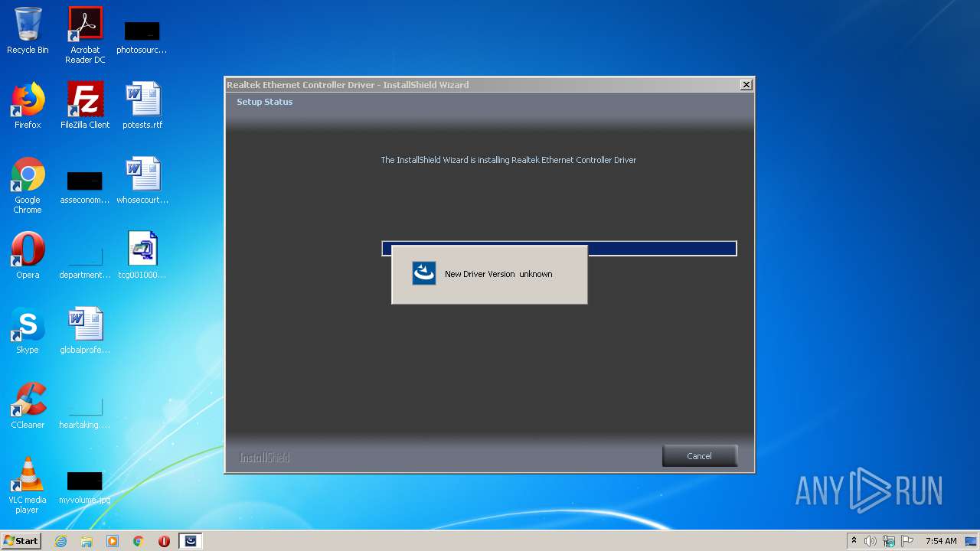This screenshot has width=980, height=551.
Task: Select the asseconom... desktop file
Action: tap(85, 188)
